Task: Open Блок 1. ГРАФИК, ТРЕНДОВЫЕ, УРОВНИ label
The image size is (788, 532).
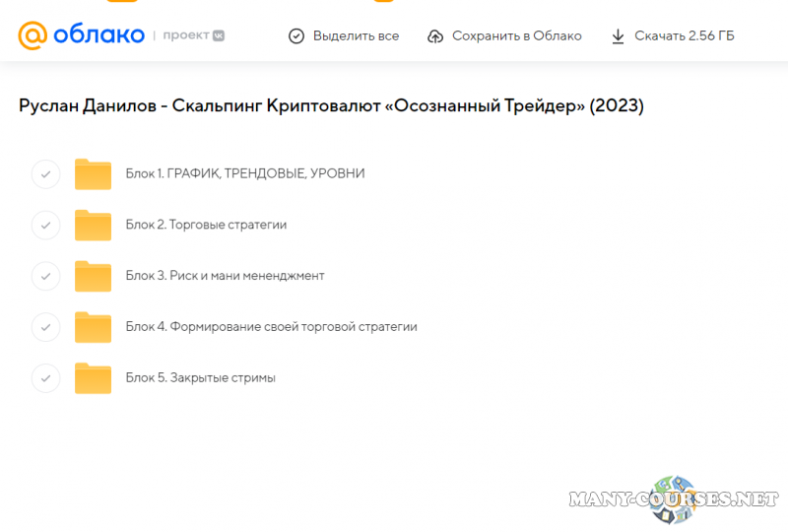Action: [x=245, y=174]
